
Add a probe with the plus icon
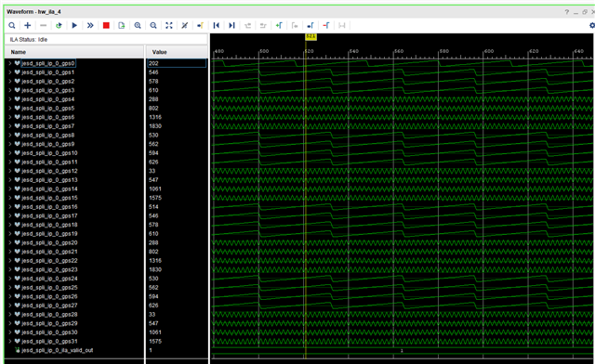click(x=27, y=25)
